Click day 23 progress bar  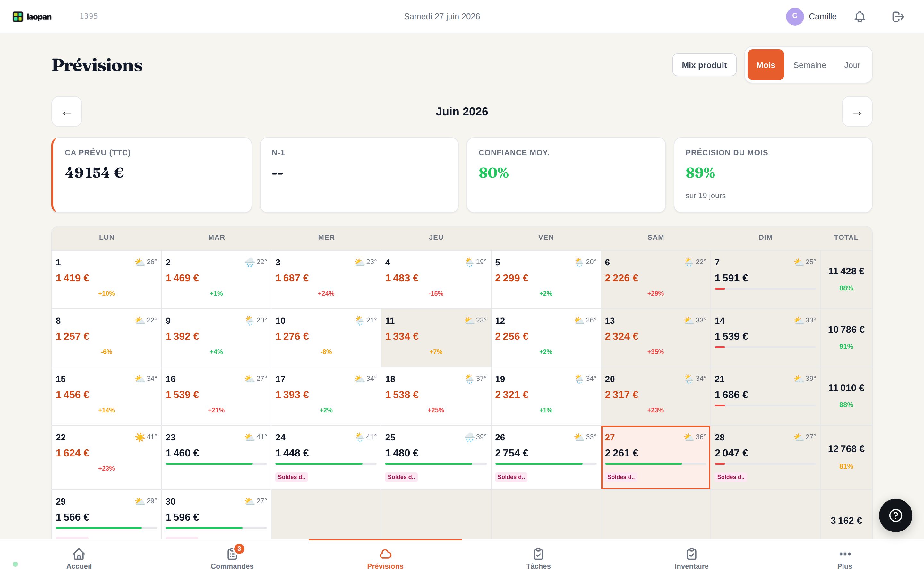pyautogui.click(x=216, y=464)
